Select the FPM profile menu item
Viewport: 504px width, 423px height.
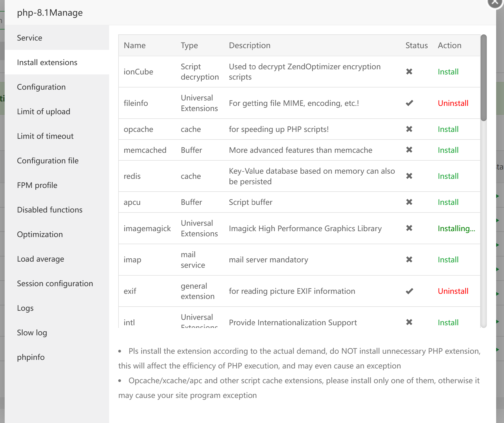pos(37,185)
